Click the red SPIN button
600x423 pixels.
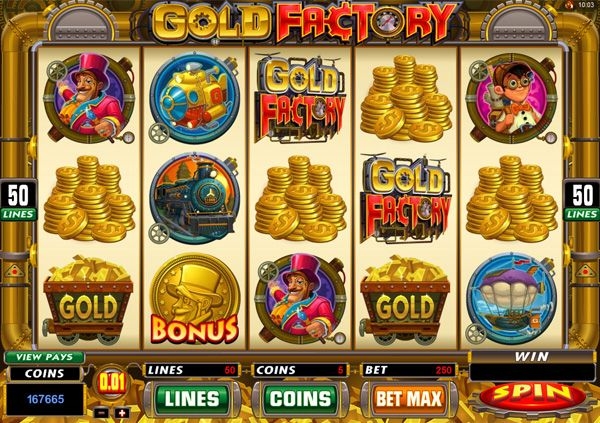(x=532, y=395)
